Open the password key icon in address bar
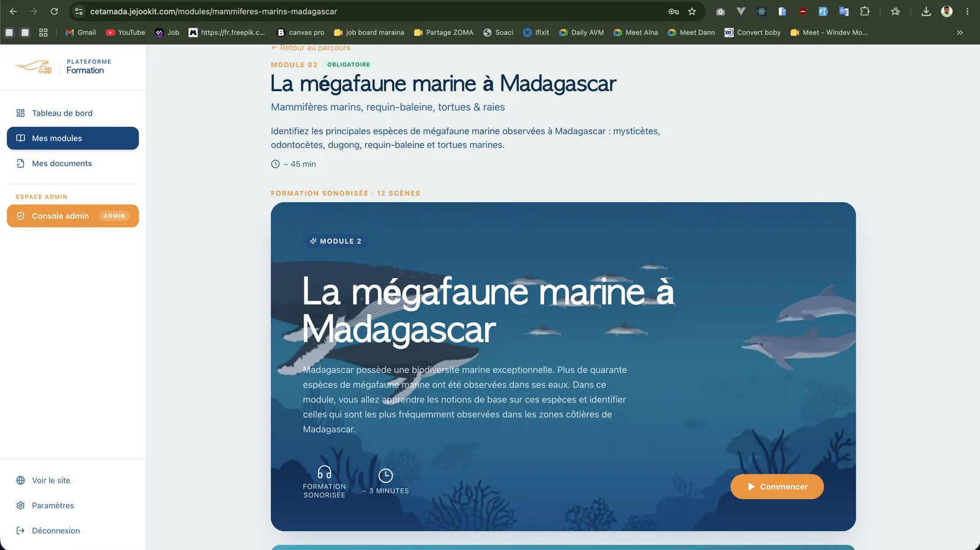Viewport: 980px width, 550px height. 674,11
